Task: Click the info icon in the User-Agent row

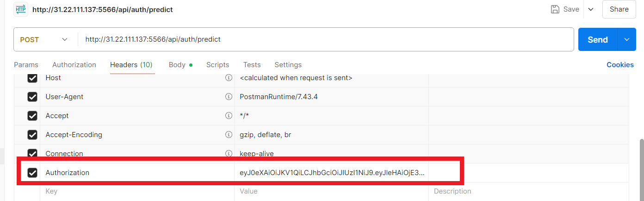Action: point(228,97)
